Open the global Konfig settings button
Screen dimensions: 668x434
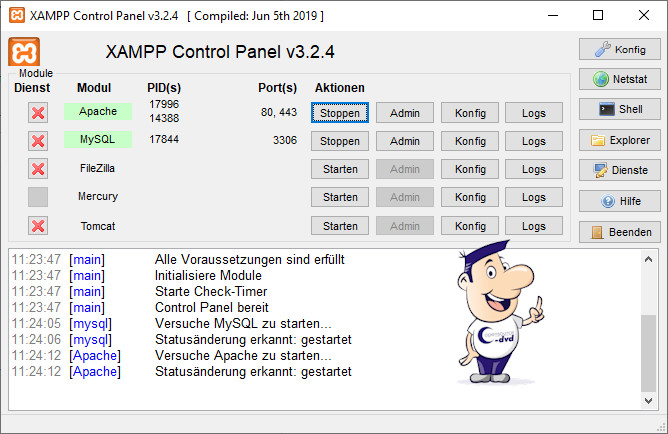pos(619,49)
